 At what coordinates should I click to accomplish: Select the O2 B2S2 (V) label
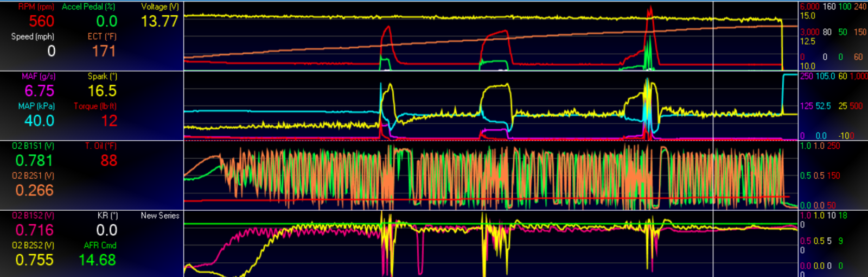tap(33, 245)
